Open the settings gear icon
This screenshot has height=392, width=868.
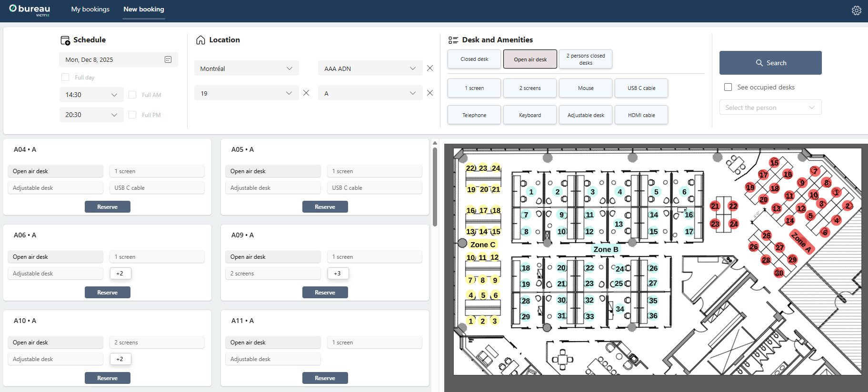[x=856, y=10]
